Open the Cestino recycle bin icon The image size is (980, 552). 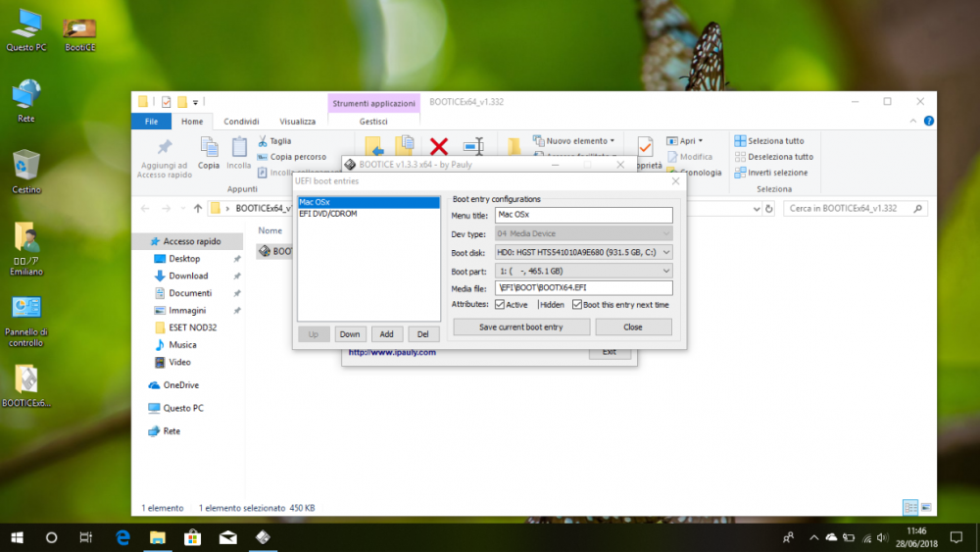point(26,172)
